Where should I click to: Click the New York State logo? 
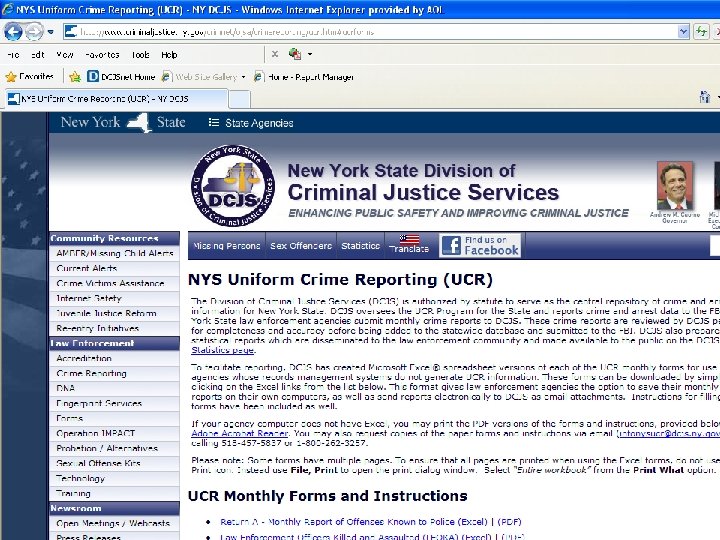click(123, 123)
